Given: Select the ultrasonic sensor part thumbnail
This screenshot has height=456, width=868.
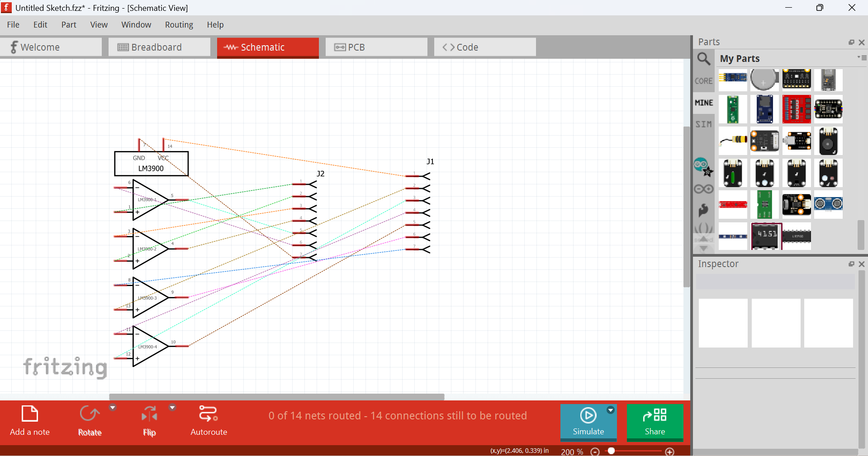Looking at the screenshot, I should click(x=828, y=204).
